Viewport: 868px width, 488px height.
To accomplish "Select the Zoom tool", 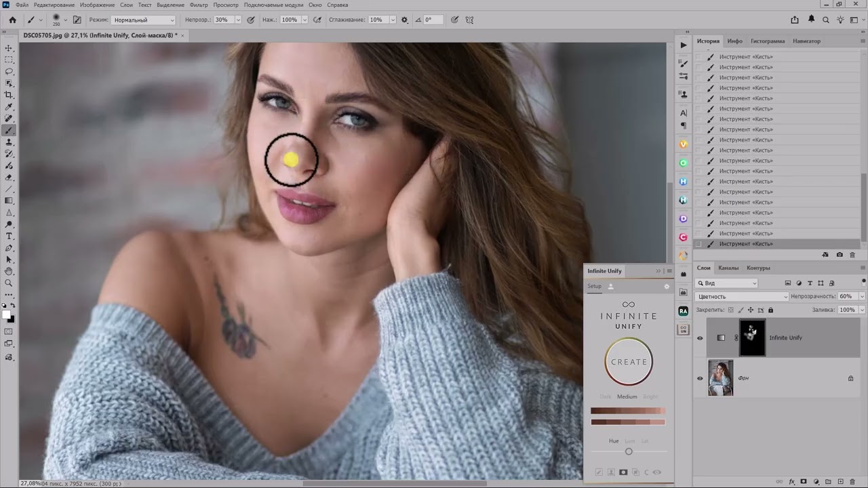I will click(9, 283).
